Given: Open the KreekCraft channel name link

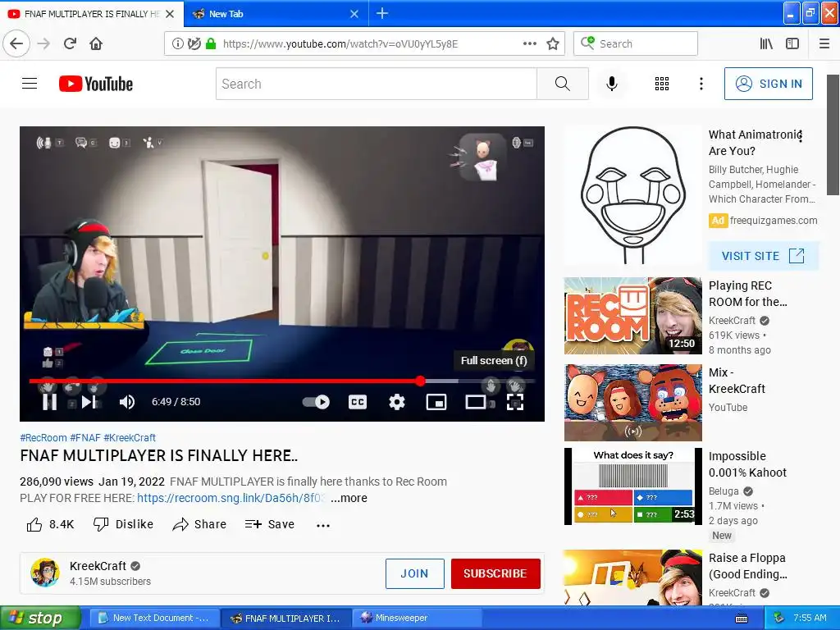Looking at the screenshot, I should pos(98,566).
